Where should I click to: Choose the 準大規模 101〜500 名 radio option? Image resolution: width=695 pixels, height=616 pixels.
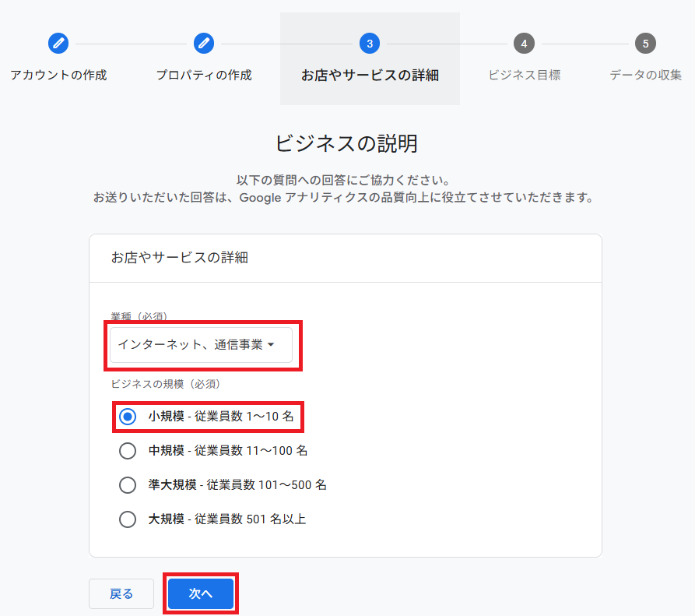click(x=128, y=485)
